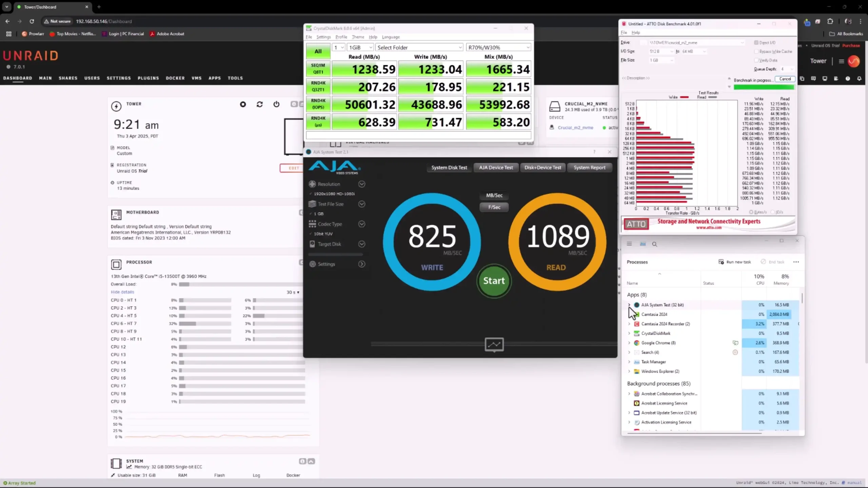Open the browser apps grid icon
868x488 pixels.
click(9, 34)
